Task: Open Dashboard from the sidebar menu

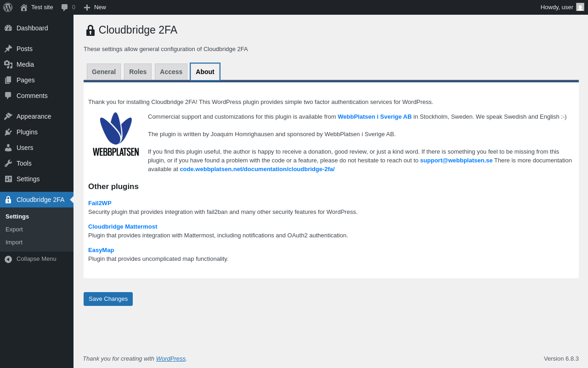Action: tap(37, 28)
